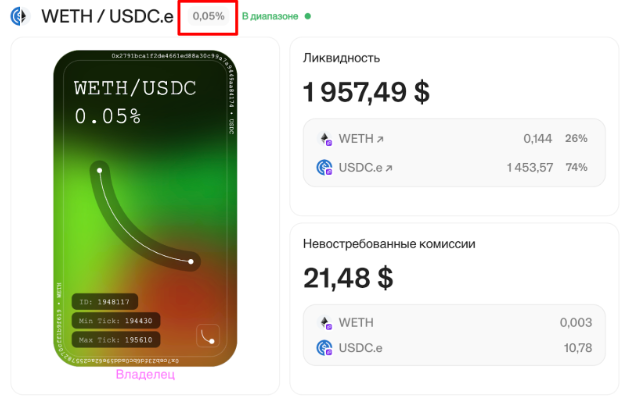Click USDC.e token icon in liquidity card
The image size is (625, 410).
325,168
